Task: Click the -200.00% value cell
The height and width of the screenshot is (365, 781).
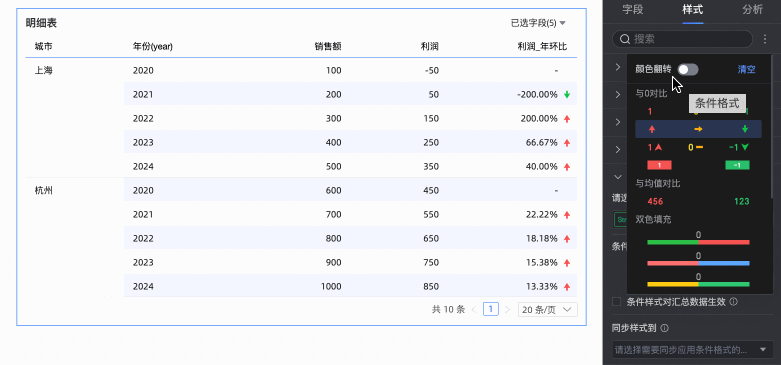Action: 537,94
